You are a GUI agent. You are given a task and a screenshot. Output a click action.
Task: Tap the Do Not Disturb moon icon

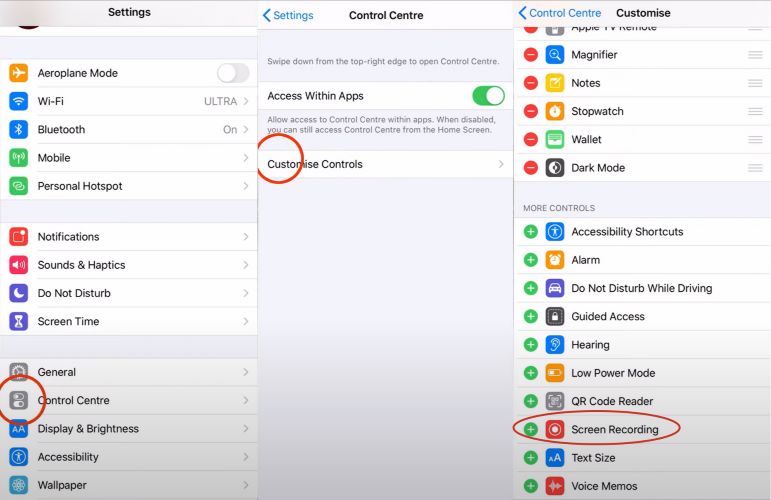point(19,293)
